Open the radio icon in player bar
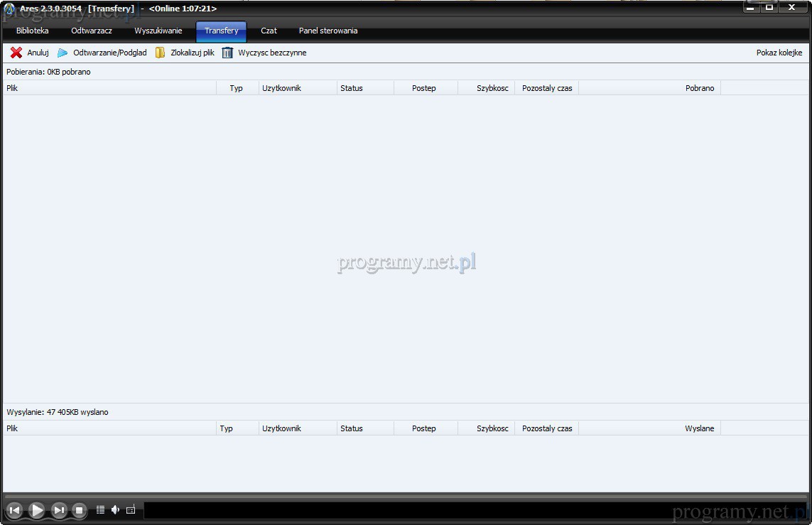Image resolution: width=812 pixels, height=525 pixels. (x=131, y=510)
